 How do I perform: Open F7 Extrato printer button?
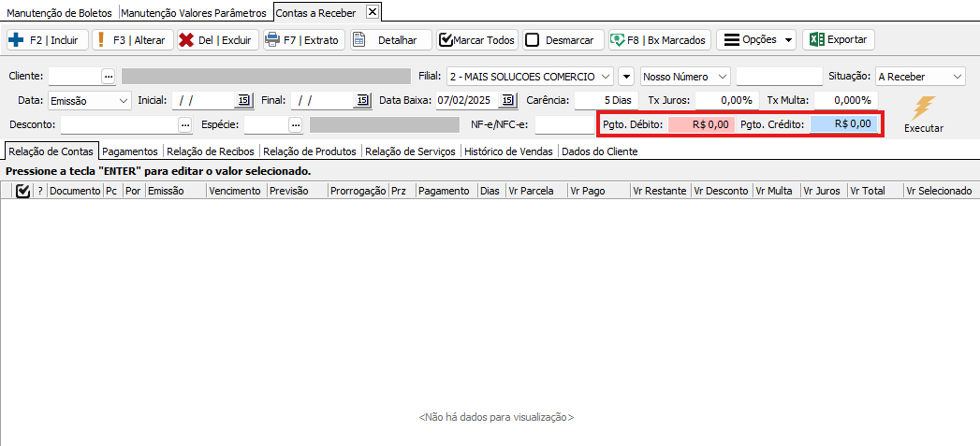(x=302, y=40)
